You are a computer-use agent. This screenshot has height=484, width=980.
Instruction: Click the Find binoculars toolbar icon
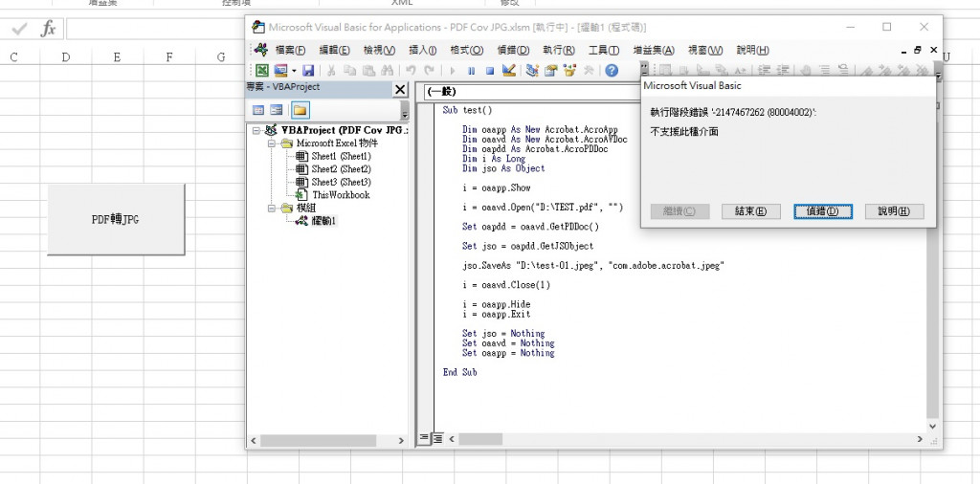click(x=387, y=71)
